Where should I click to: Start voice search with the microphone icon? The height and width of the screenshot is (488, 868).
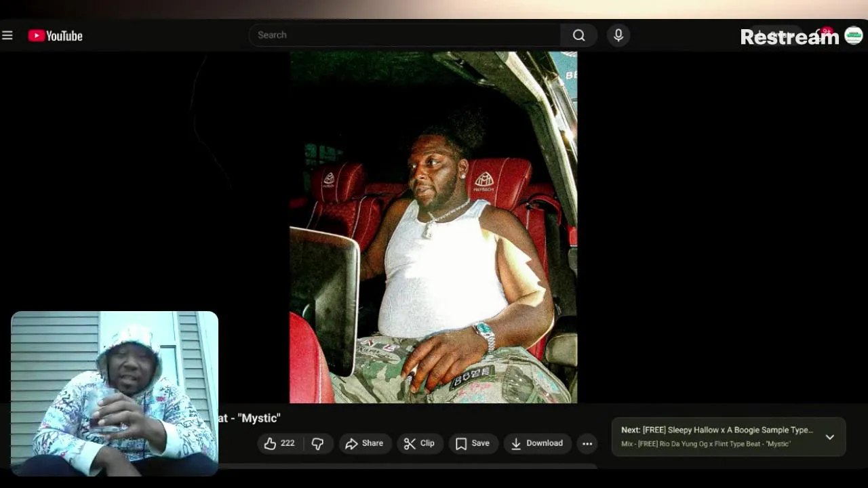click(618, 35)
